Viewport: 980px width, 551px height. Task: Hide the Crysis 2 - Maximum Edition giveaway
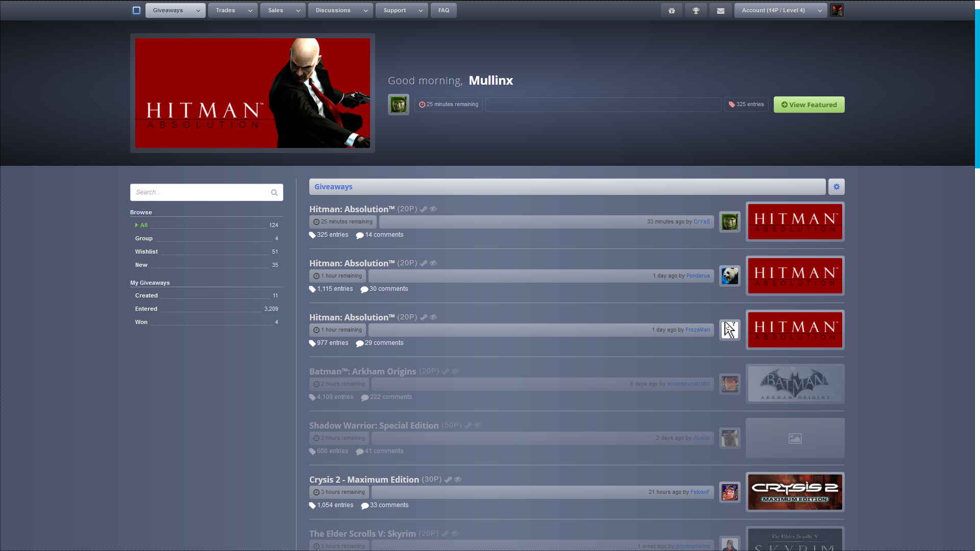[x=457, y=480]
